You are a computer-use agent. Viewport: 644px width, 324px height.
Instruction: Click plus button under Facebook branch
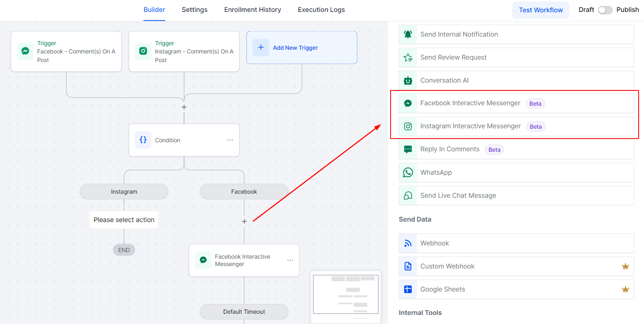coord(244,222)
